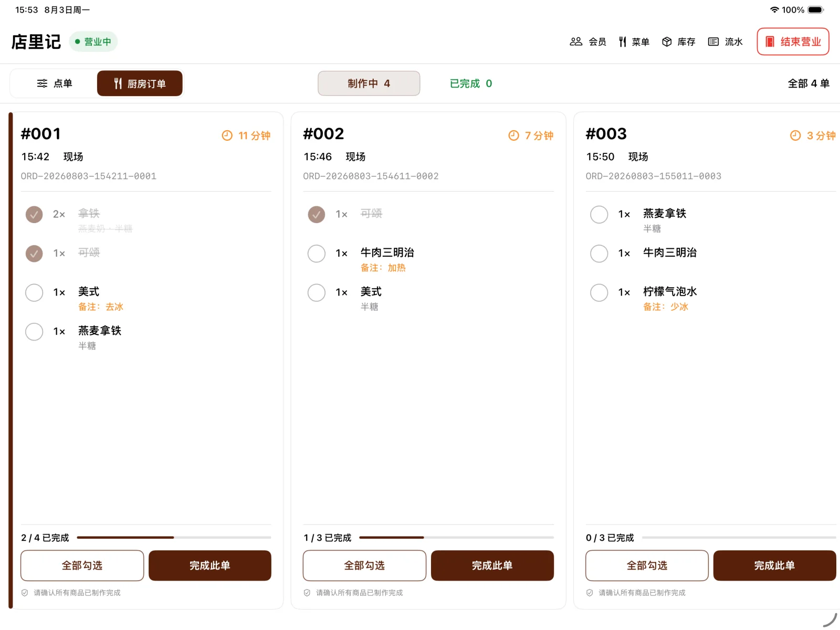Click order number ORD-20260803-154211-0001
Screen dimensions: 840x630
click(x=89, y=176)
